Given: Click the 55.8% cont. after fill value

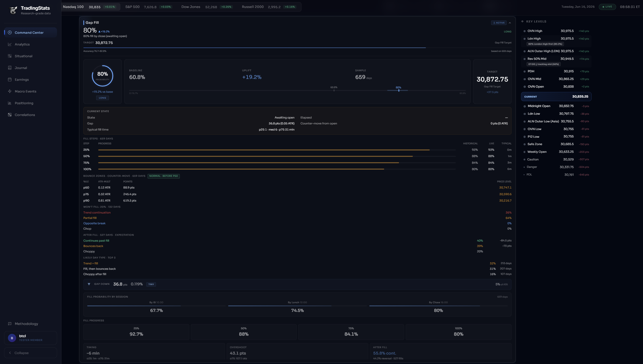Looking at the screenshot, I should point(384,353).
